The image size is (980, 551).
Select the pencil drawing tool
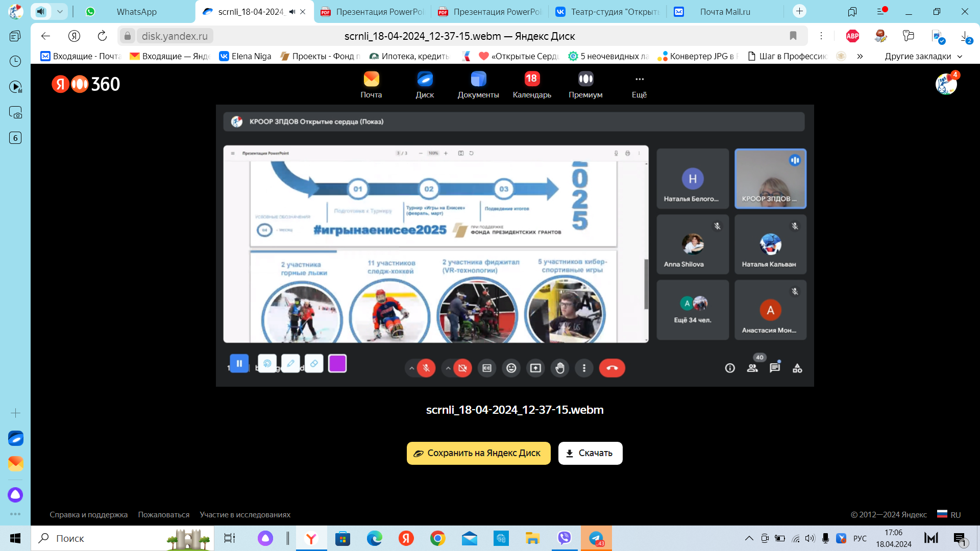(290, 364)
